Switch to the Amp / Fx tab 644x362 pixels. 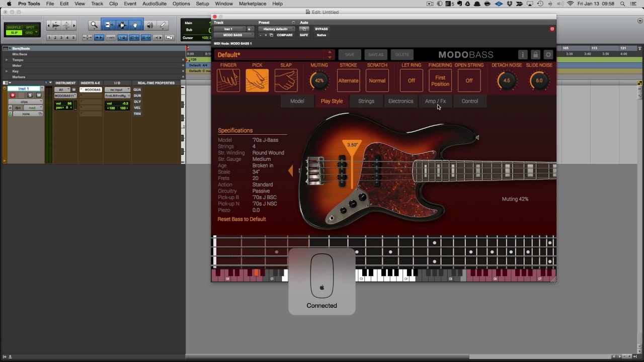point(435,101)
